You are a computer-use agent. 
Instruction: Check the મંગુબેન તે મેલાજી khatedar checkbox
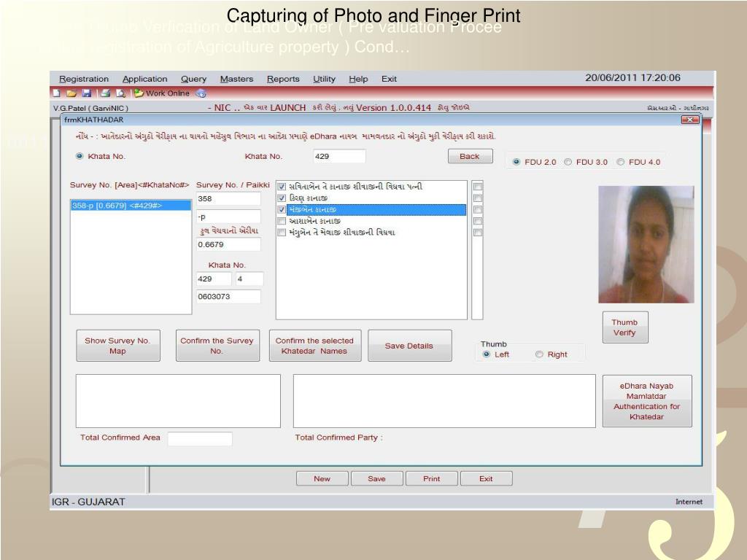click(x=282, y=233)
